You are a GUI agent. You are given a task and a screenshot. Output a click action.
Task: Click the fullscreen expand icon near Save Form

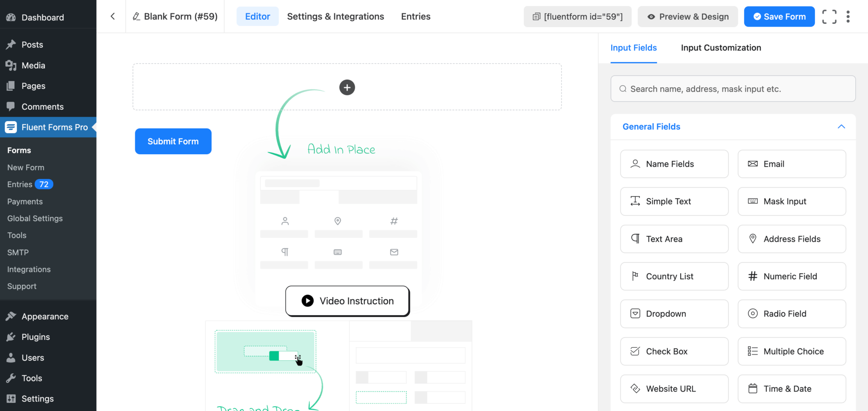tap(829, 16)
